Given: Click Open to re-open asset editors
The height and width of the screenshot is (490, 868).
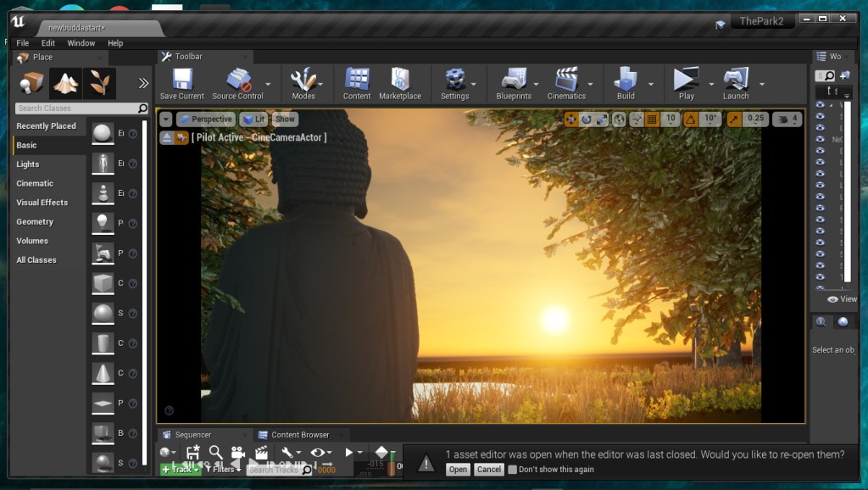Looking at the screenshot, I should tap(458, 470).
